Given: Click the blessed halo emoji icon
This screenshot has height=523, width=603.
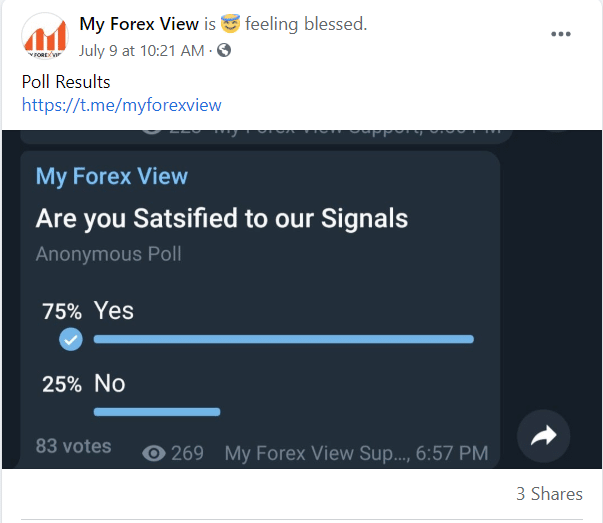Looking at the screenshot, I should [x=230, y=23].
